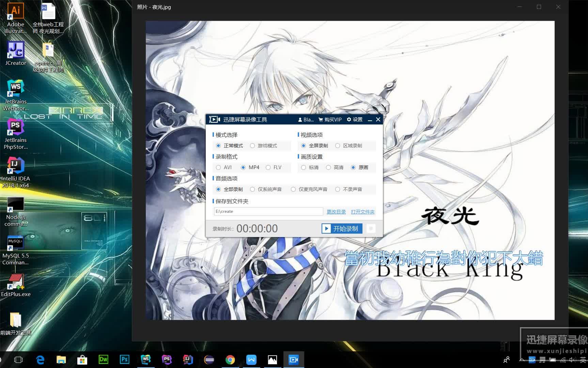Switch to Google Chrome in taskbar

(x=230, y=359)
